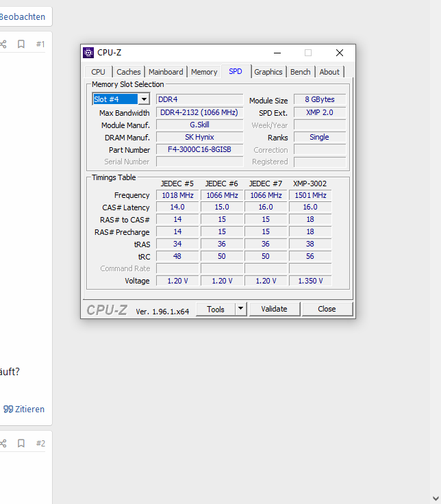Click the G.Skill module manufacturer value
The image size is (441, 504).
[x=199, y=125]
